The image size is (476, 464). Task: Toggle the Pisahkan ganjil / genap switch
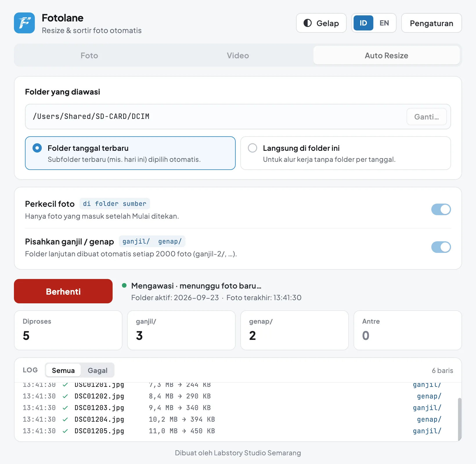(x=441, y=247)
